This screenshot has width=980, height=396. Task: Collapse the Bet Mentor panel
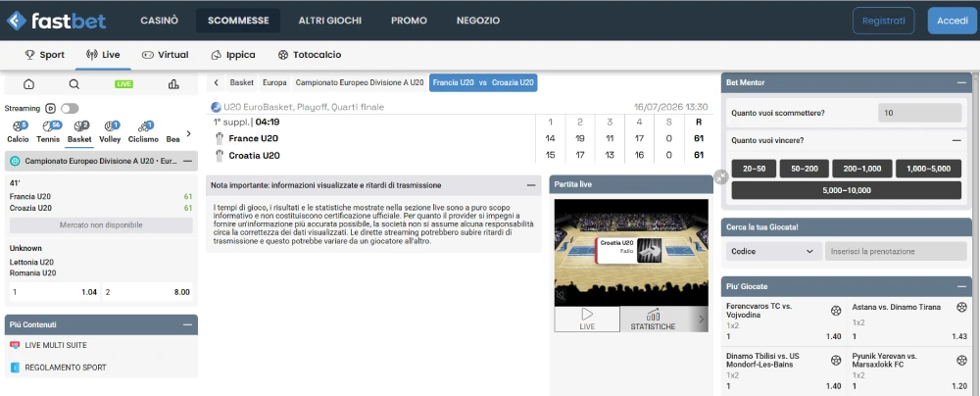[961, 82]
